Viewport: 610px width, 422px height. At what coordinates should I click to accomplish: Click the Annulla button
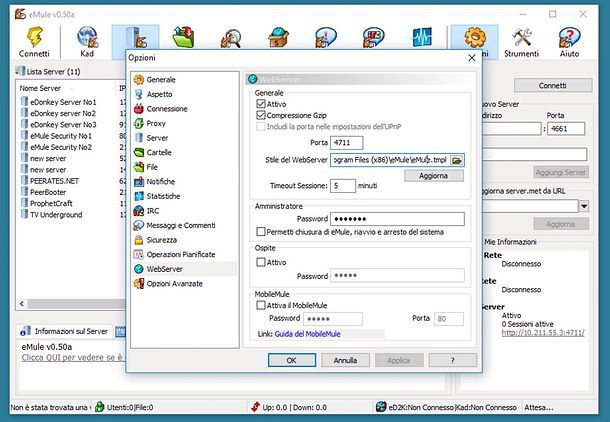click(x=345, y=359)
